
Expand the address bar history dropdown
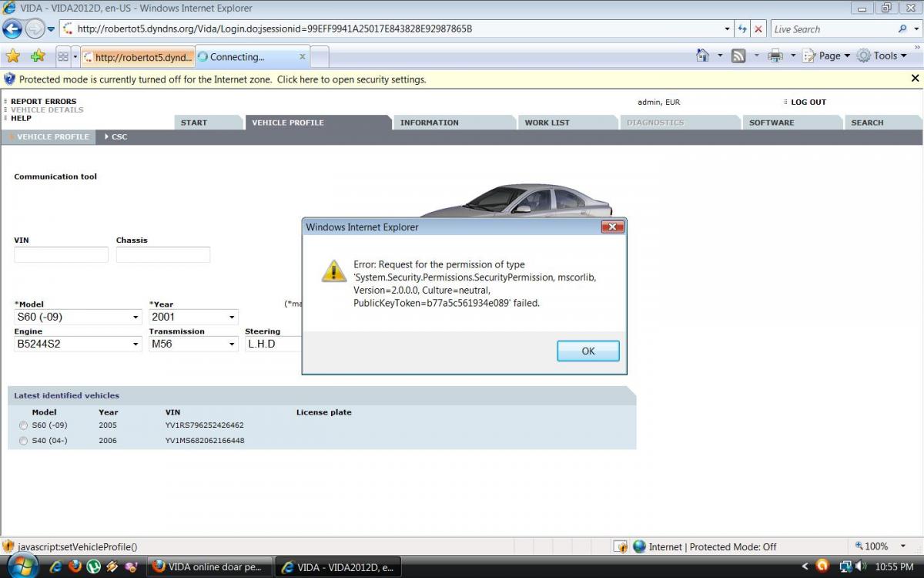pyautogui.click(x=728, y=29)
